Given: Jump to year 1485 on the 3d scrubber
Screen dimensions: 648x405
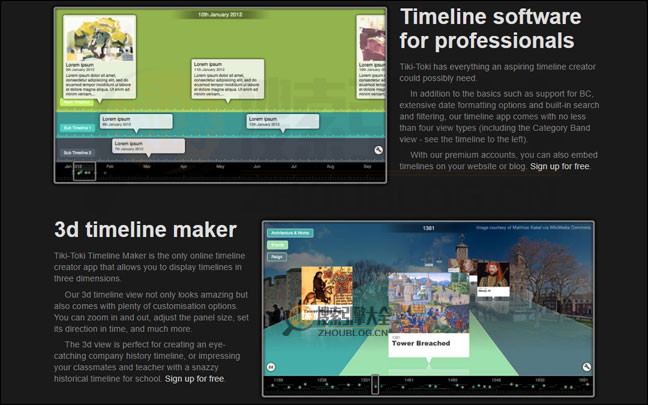Looking at the screenshot, I should 453,380.
